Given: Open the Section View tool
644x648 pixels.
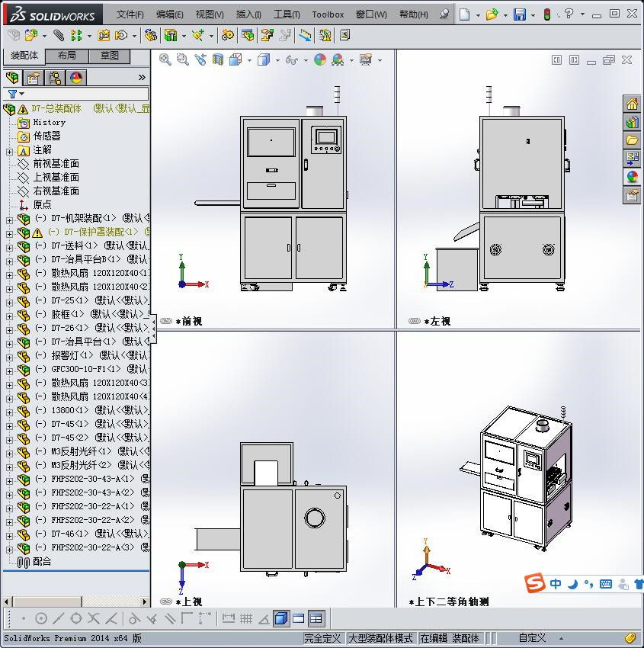Looking at the screenshot, I should pos(218,59).
